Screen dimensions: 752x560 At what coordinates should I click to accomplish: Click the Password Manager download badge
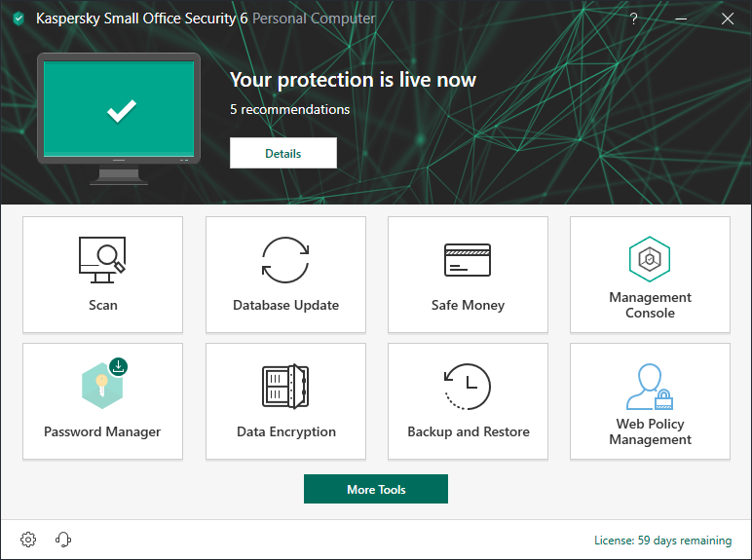(119, 367)
